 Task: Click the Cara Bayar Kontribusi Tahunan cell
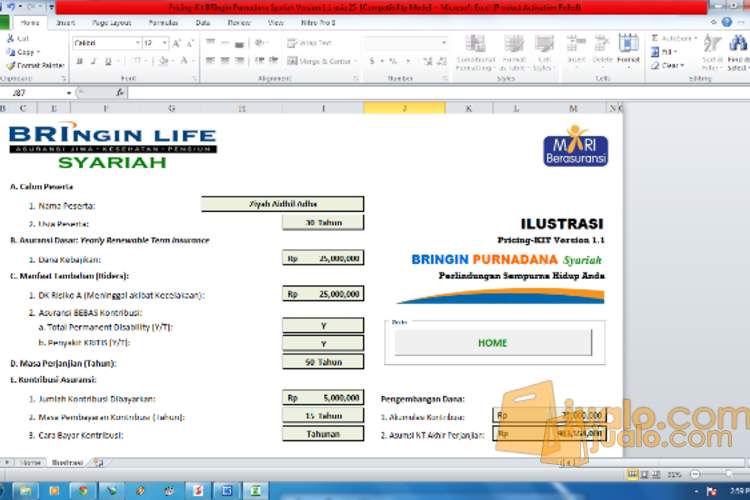(x=323, y=434)
